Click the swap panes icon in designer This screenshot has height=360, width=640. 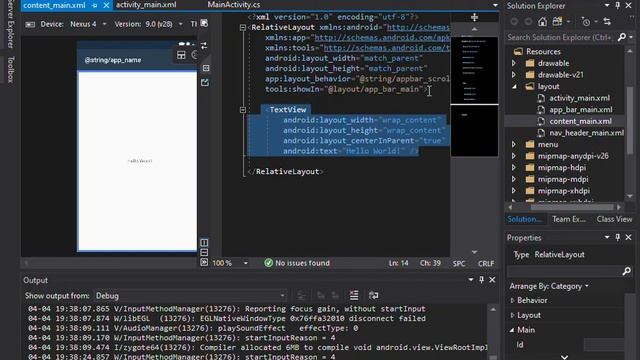204,46
